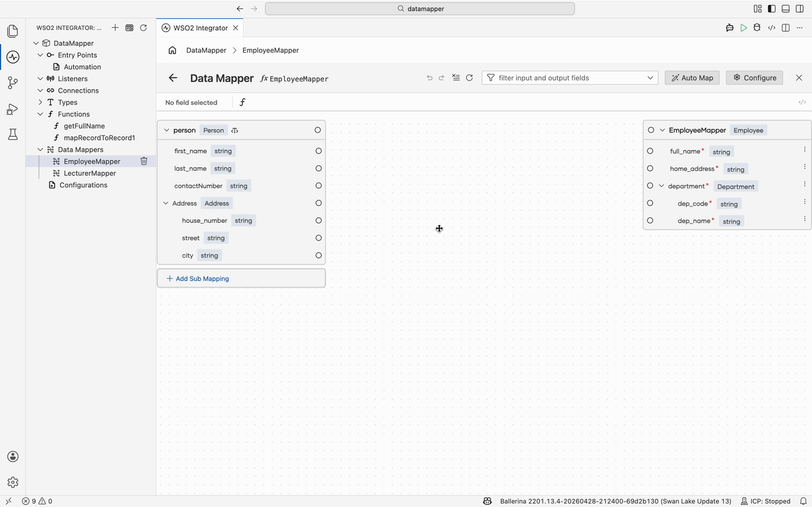812x507 pixels.
Task: Select DataMapper breadcrumb item
Action: pos(206,50)
